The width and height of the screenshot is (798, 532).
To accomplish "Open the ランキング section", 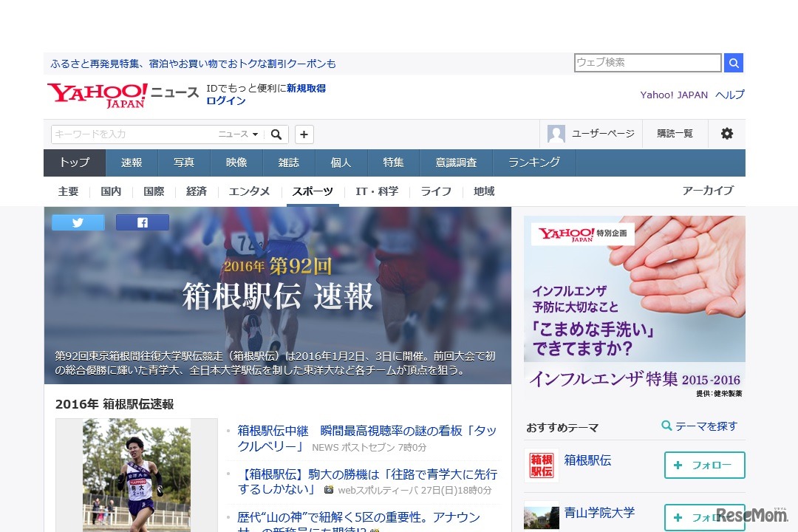I will 533,162.
